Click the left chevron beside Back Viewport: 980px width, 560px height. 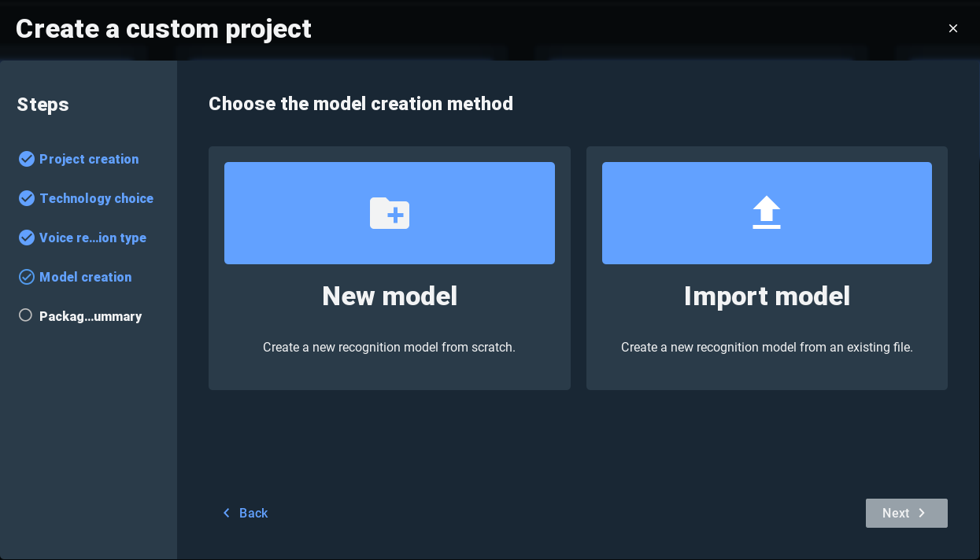[227, 513]
